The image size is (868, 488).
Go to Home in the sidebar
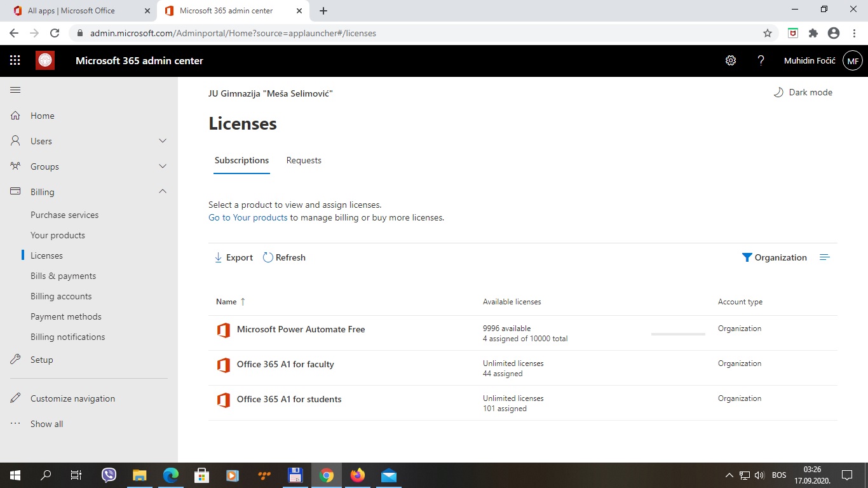point(43,116)
